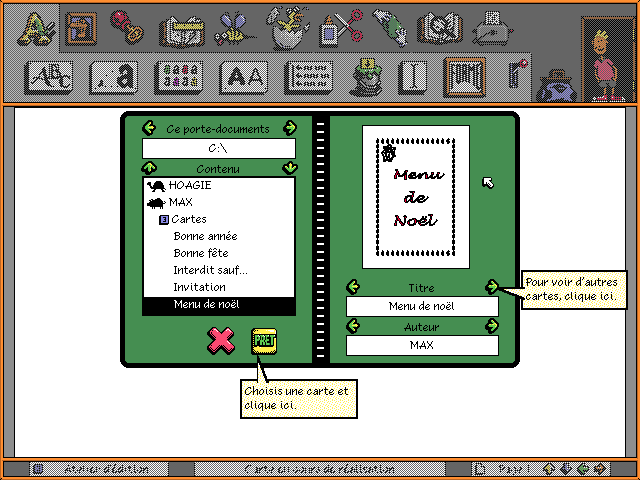Cancel with the pink X button

click(220, 340)
